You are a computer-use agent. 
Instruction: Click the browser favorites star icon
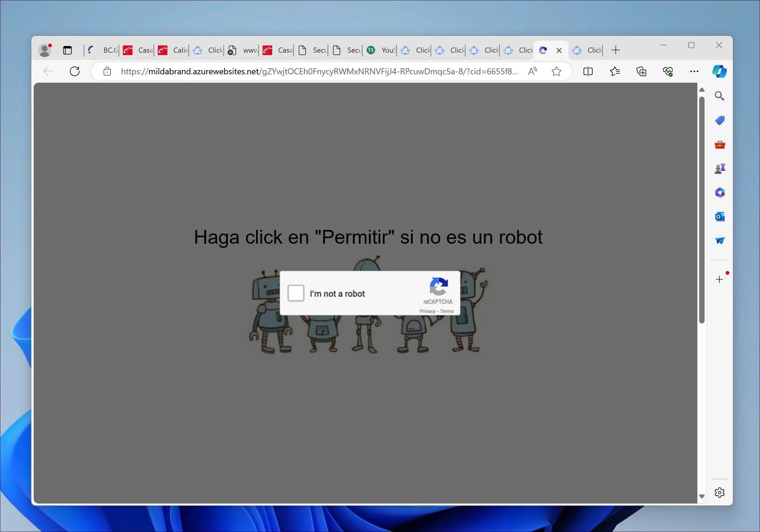[556, 71]
